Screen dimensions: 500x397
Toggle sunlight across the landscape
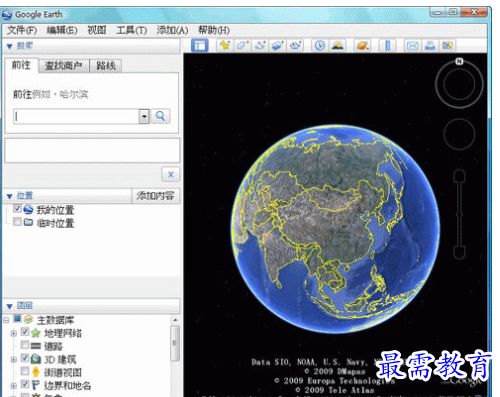click(x=337, y=45)
